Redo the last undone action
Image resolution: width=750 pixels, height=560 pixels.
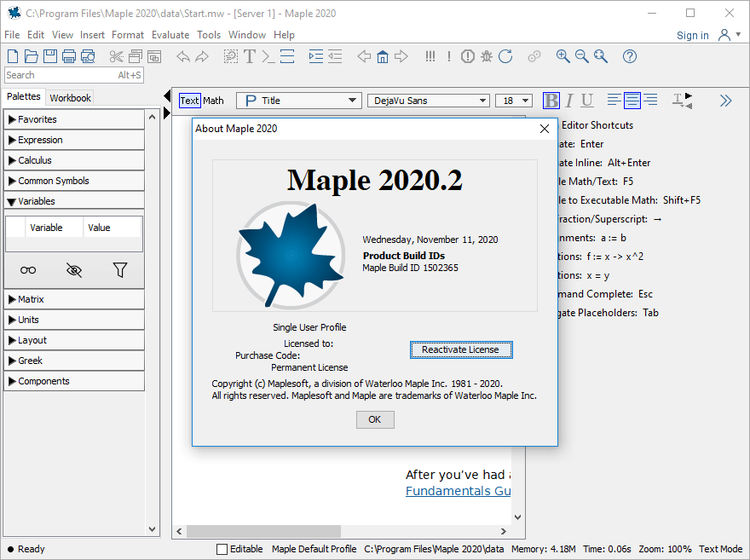click(202, 56)
